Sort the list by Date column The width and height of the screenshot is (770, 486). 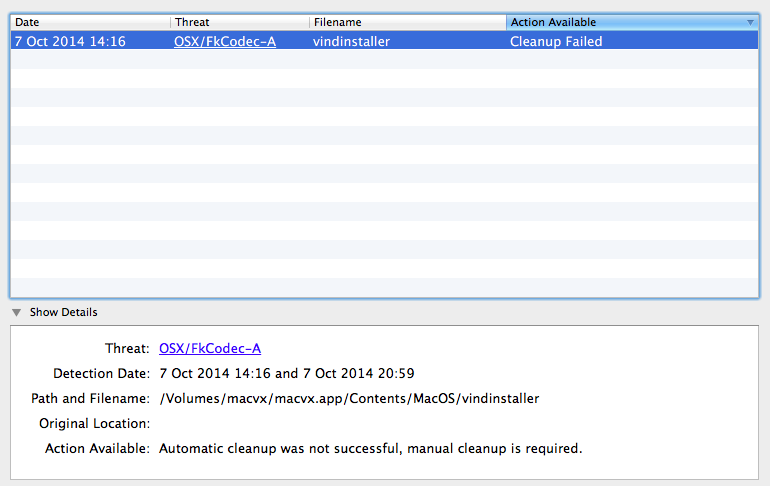pyautogui.click(x=91, y=22)
